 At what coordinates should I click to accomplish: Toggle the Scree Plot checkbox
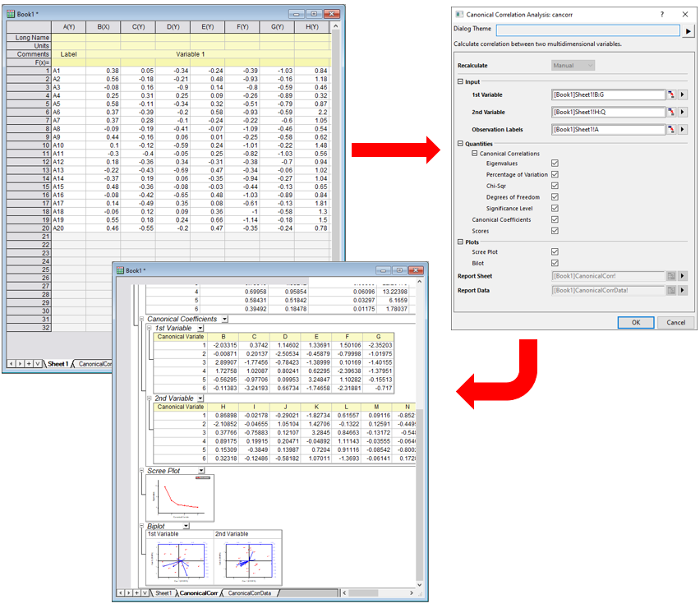[555, 251]
